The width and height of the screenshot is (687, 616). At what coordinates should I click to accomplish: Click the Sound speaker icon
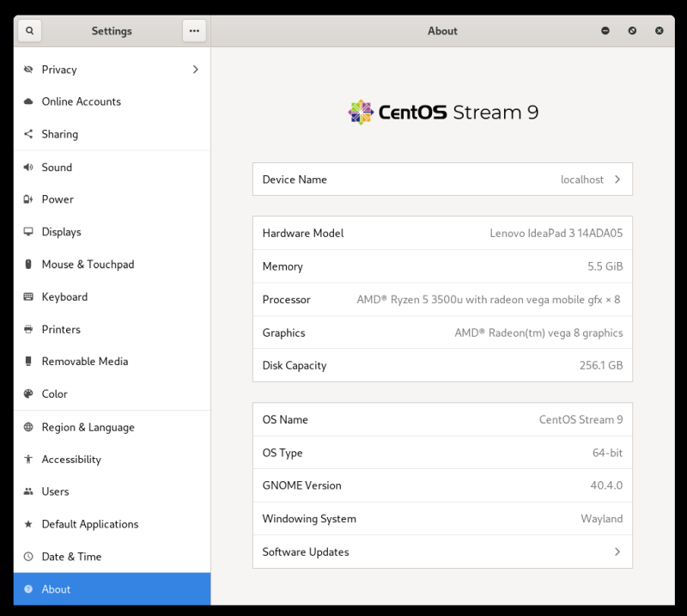pyautogui.click(x=28, y=167)
